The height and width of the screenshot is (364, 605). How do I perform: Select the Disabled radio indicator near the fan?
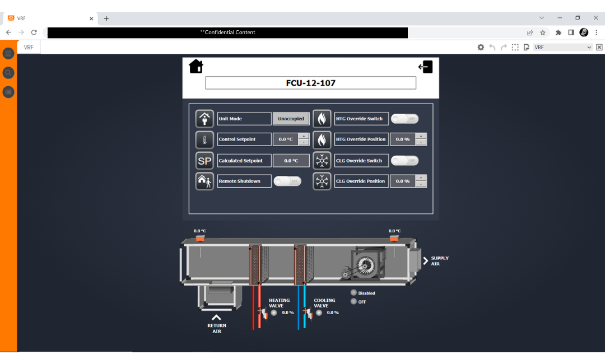tap(353, 292)
